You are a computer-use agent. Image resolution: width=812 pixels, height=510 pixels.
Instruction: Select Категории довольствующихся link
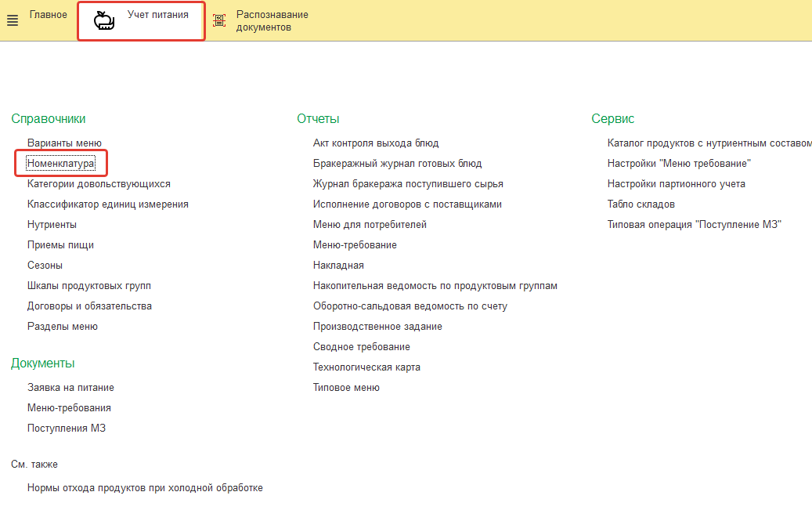(x=99, y=184)
